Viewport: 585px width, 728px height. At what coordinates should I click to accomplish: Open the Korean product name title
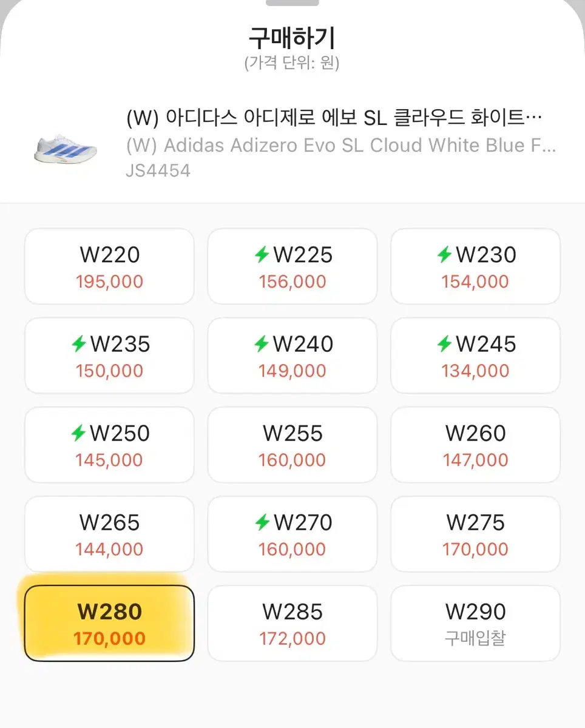(x=334, y=118)
